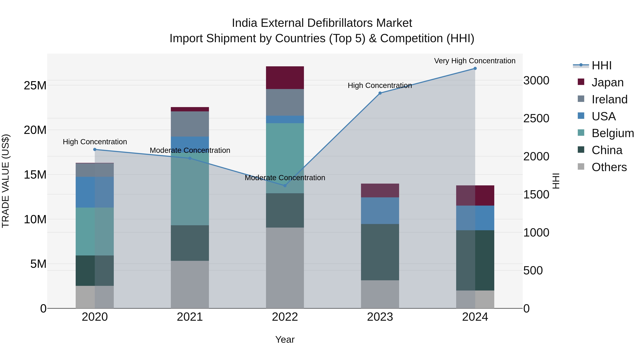Screen dimensions: 644x362
Task: Toggle the HHI legend entry
Action: (592, 65)
